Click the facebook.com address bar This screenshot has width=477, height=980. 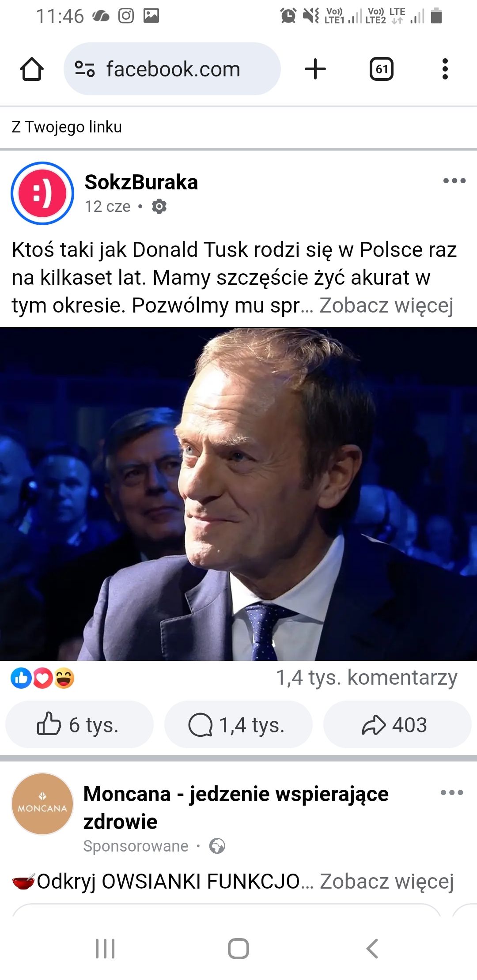[172, 69]
